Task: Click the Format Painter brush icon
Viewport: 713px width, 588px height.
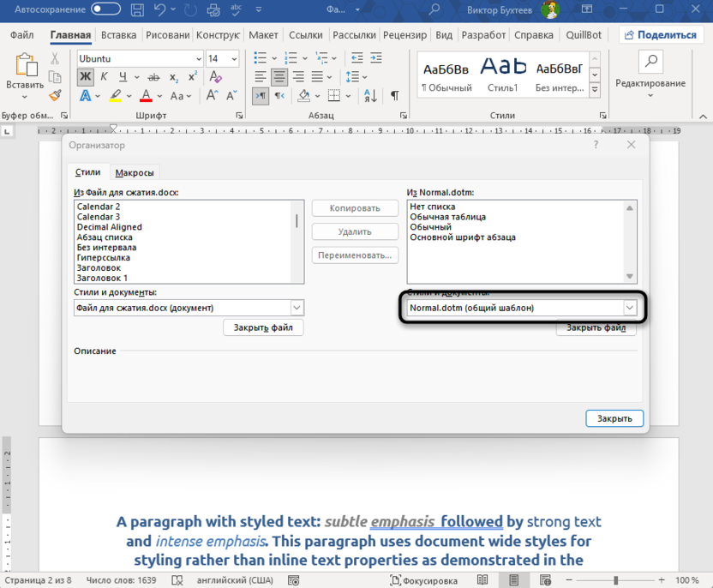Action: (56, 96)
